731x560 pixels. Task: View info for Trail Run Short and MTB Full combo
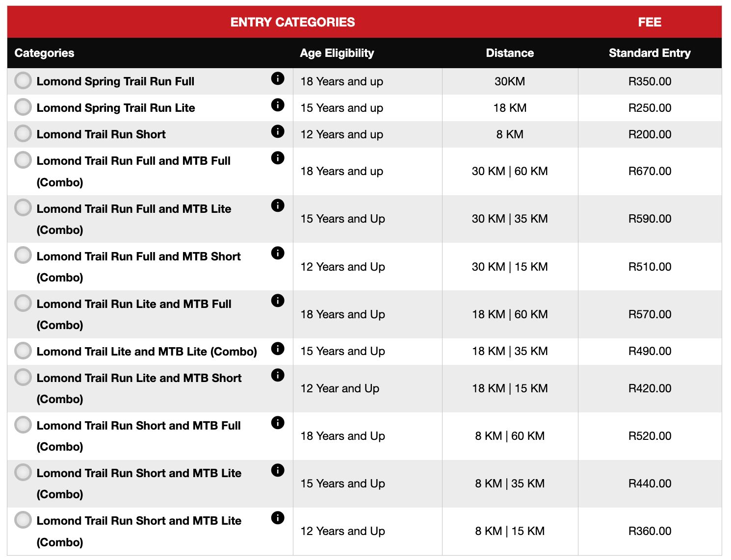pos(278,423)
